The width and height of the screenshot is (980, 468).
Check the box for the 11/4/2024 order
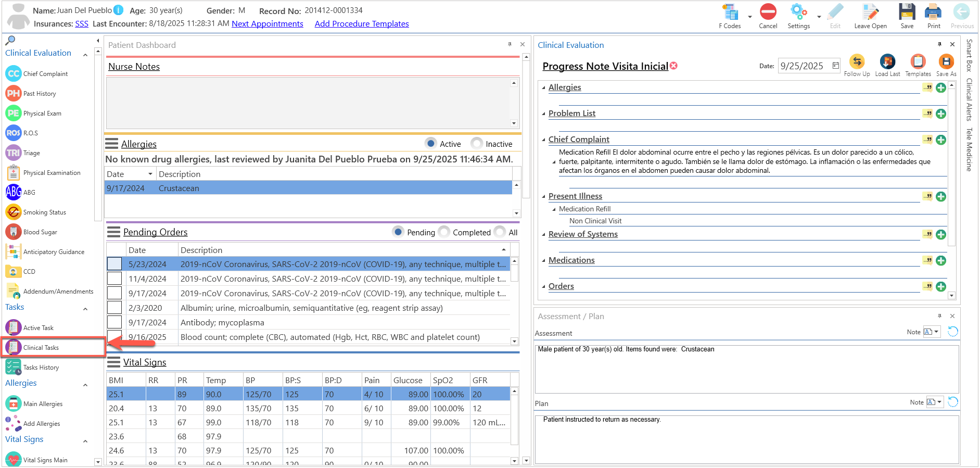click(114, 279)
